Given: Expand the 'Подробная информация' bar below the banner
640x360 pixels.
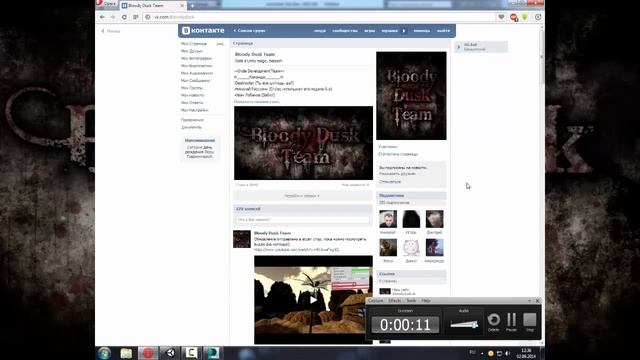Looking at the screenshot, I should [302, 196].
